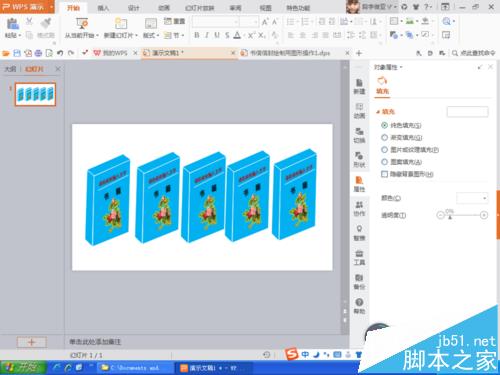Open the View (视图) ribbon tab

click(x=265, y=8)
